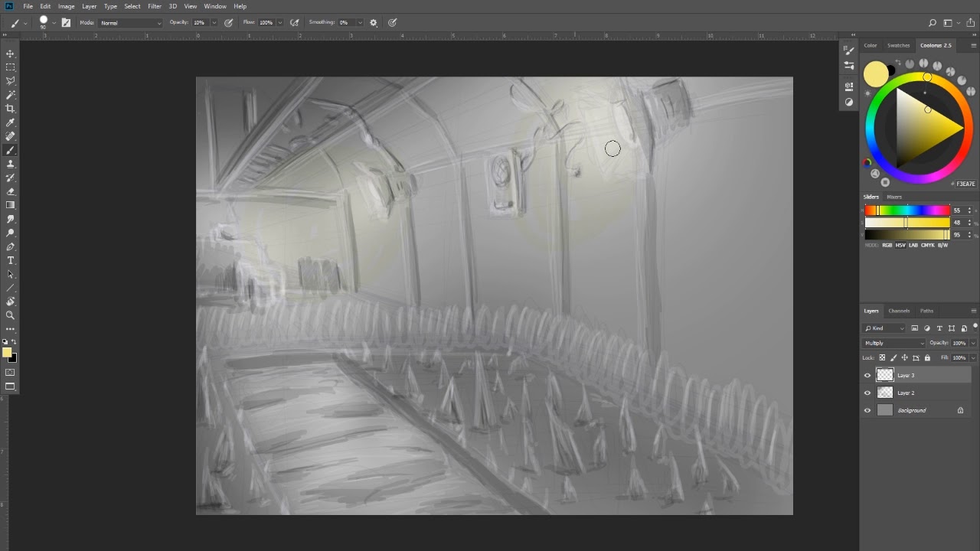Screen dimensions: 980x551
Task: Select the Type tool
Action: click(x=10, y=260)
